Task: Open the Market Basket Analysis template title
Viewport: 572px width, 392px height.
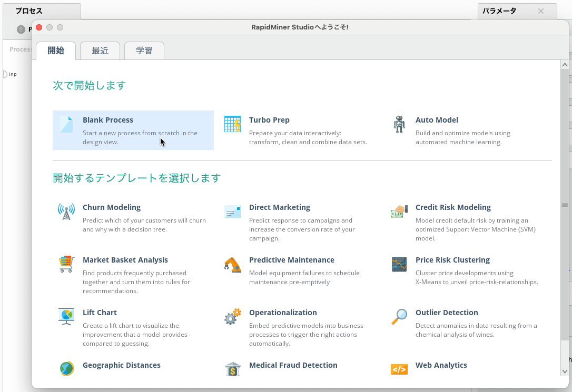Action: click(125, 260)
